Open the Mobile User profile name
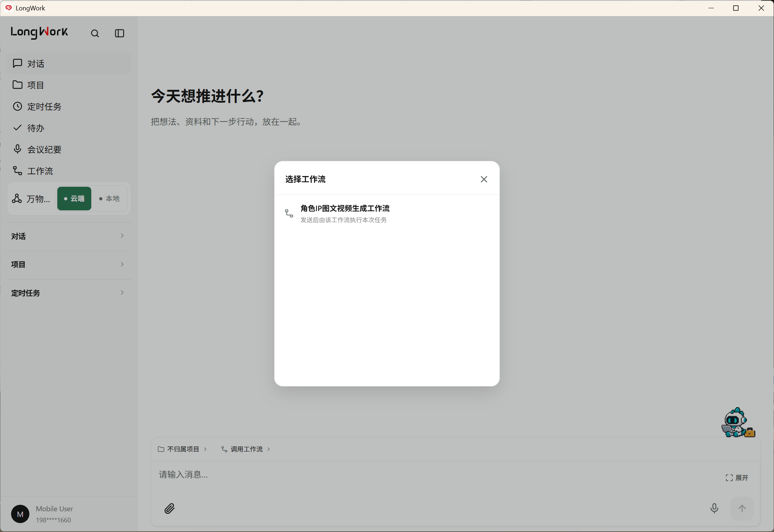 click(x=54, y=509)
